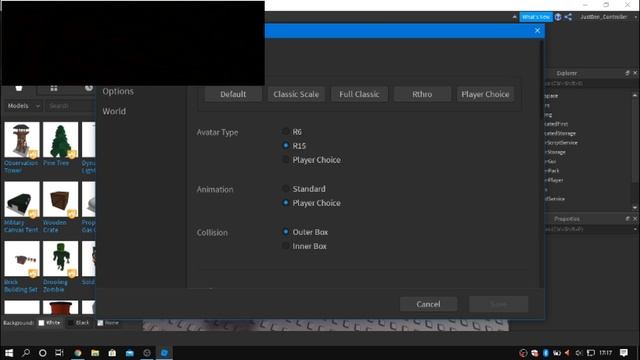This screenshot has width=640, height=360.
Task: Click the Properties filter search field
Action: [x=590, y=229]
